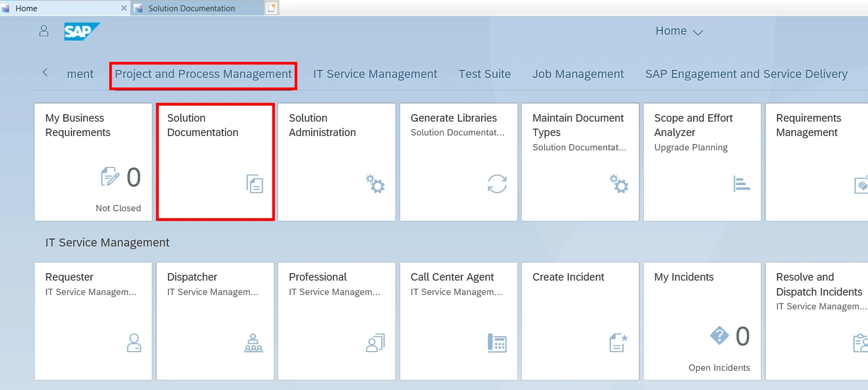
Task: Click the question diamond icon on My Incidents
Action: (x=719, y=336)
